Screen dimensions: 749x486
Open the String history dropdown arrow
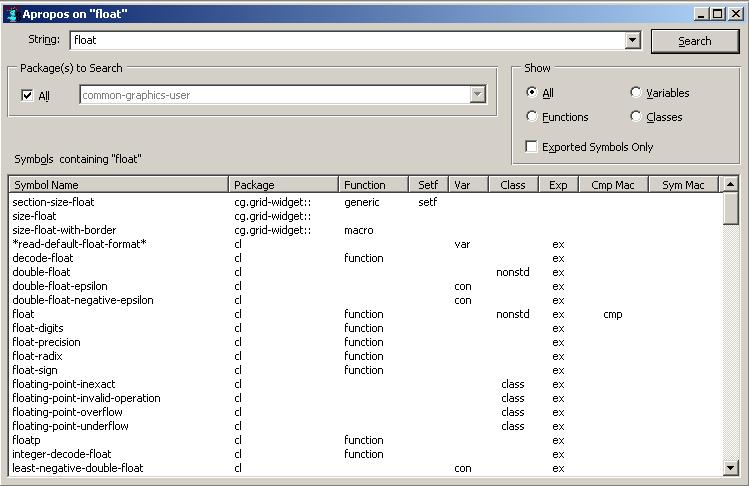tap(632, 41)
